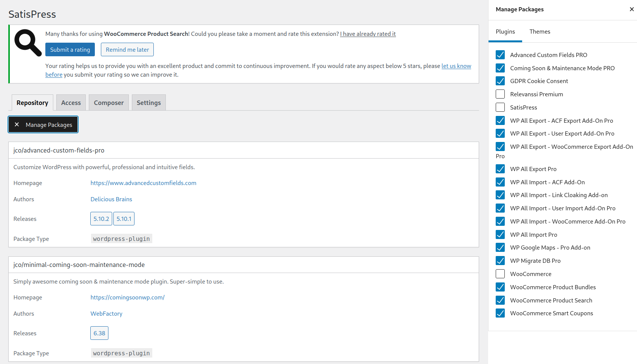Screen dimensions: 637x364
Task: Disable WP All Import Pro
Action: click(500, 234)
